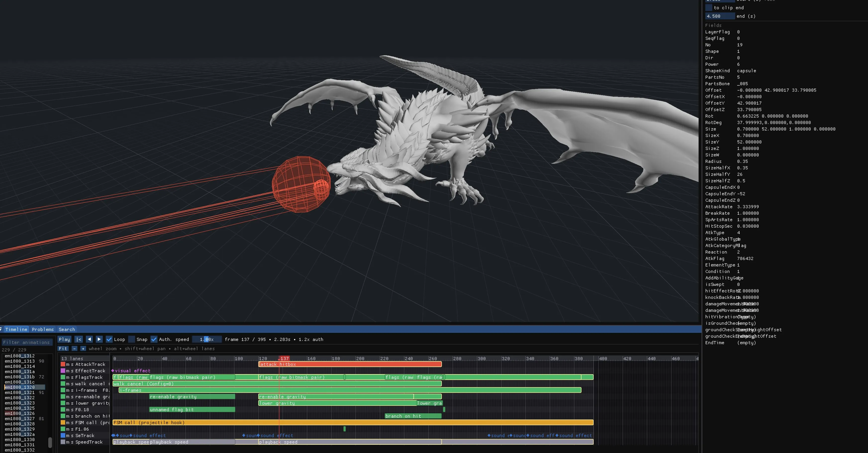This screenshot has height=453, width=868.
Task: Click the CapsuleEndY -52 value
Action: [x=741, y=194]
